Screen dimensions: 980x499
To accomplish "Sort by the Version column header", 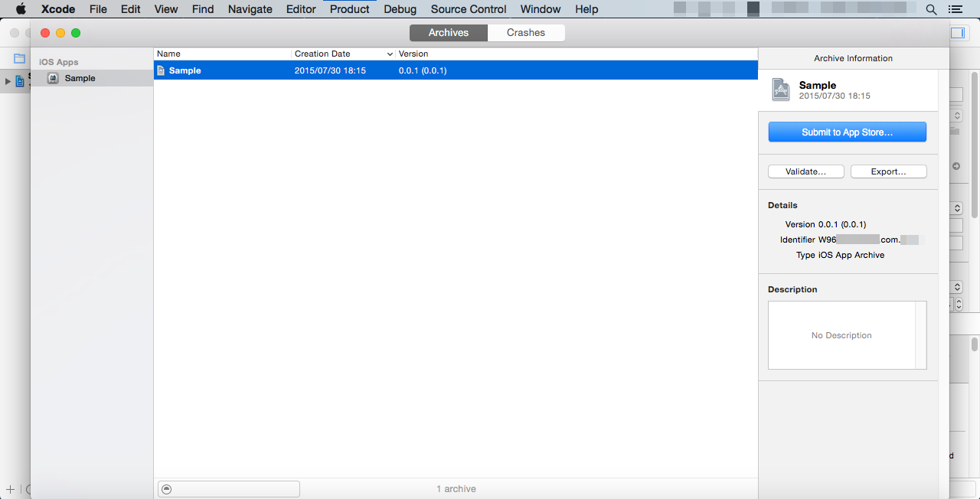I will [577, 54].
